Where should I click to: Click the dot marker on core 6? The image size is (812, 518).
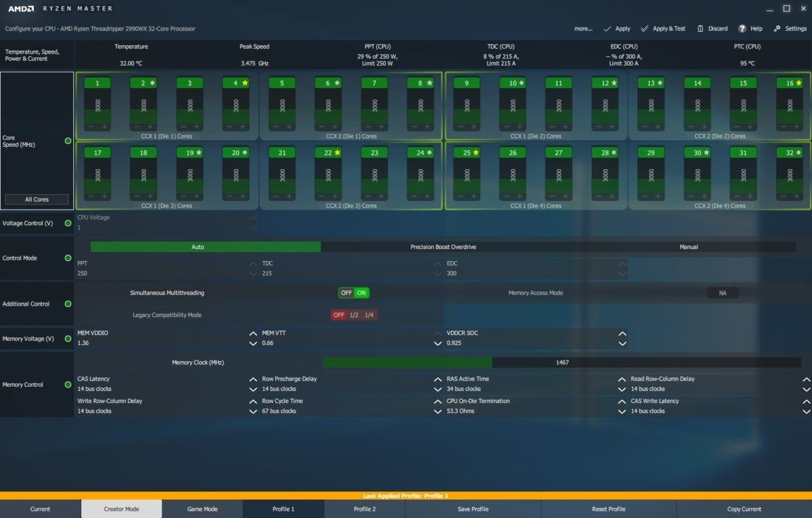click(x=338, y=83)
